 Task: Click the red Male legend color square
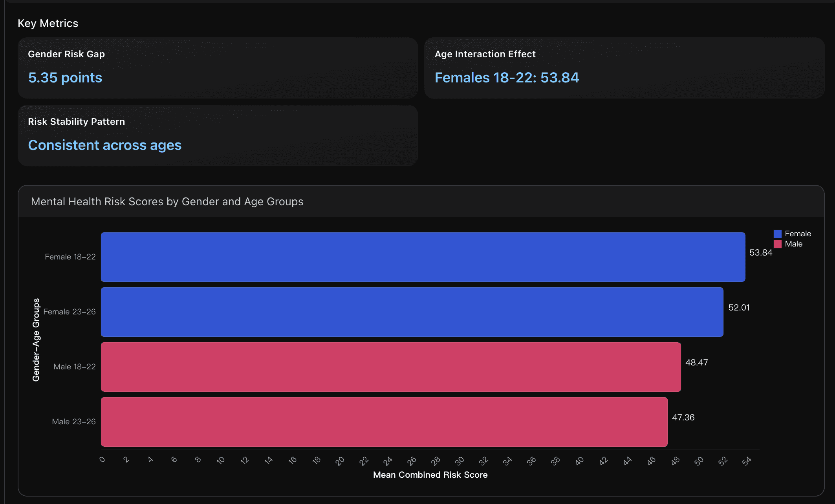pos(777,244)
